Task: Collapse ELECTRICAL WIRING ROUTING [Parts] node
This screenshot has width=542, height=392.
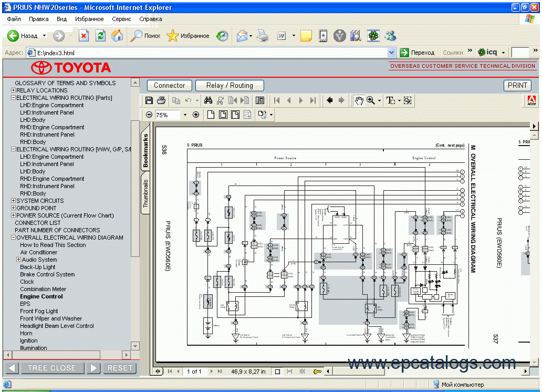Action: (x=13, y=98)
